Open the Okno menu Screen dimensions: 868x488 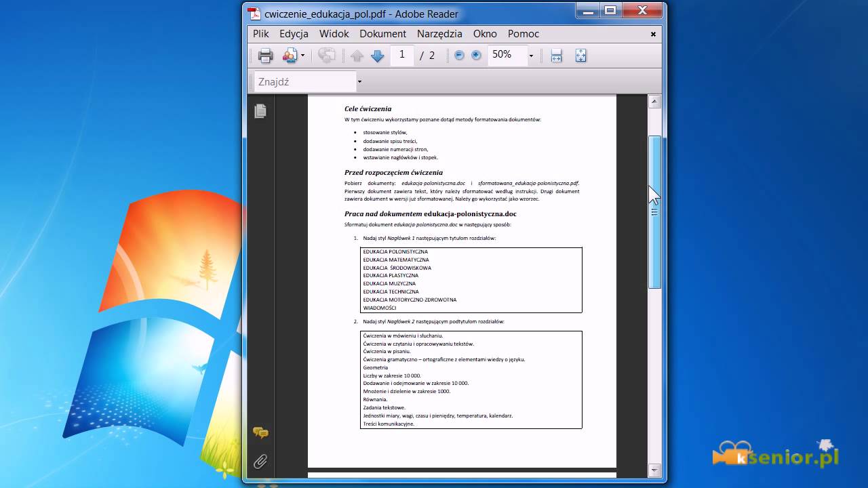pyautogui.click(x=485, y=33)
